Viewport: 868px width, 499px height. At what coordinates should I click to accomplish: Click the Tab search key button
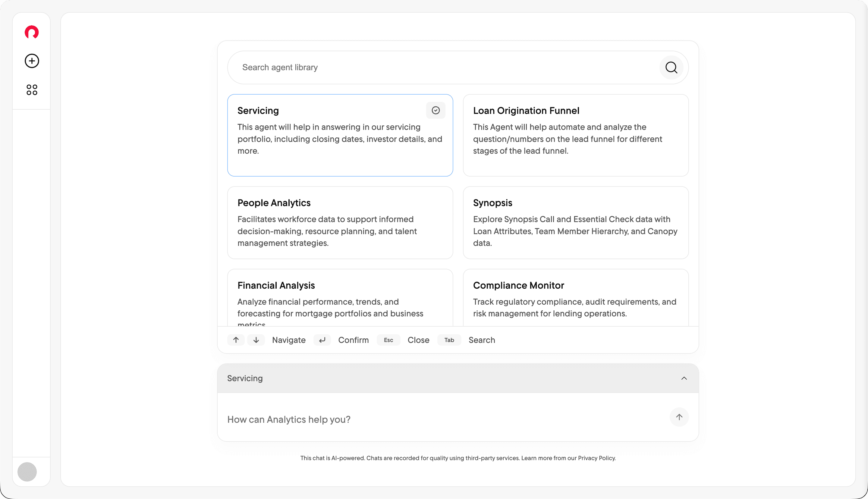click(449, 340)
